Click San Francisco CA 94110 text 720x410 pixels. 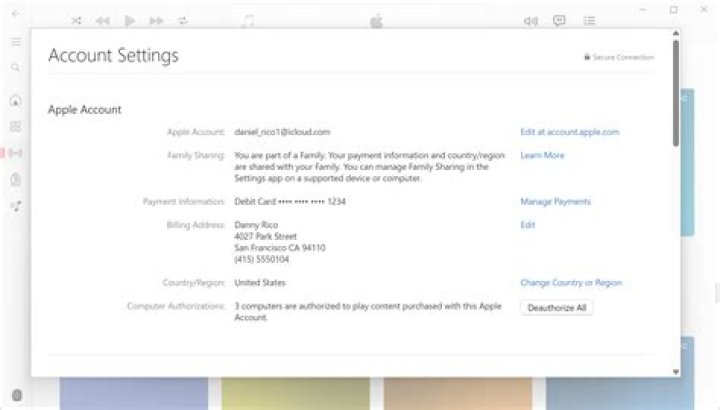click(x=280, y=248)
